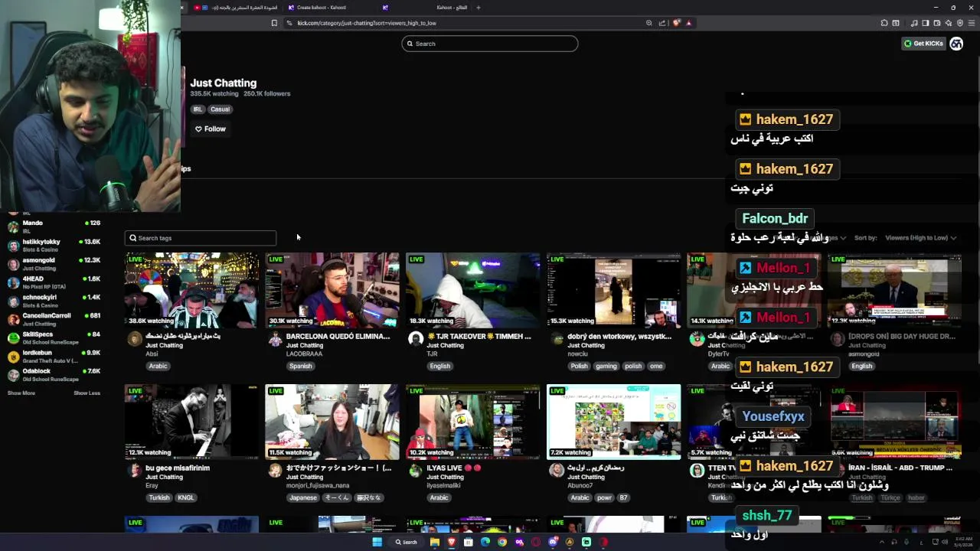Click the Get KICKs button
Viewport: 980px width, 551px height.
923,44
